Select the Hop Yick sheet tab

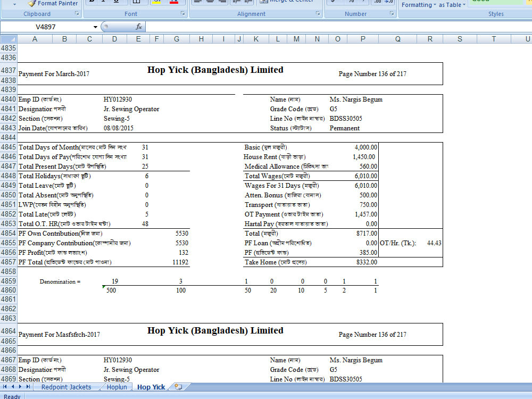151,387
